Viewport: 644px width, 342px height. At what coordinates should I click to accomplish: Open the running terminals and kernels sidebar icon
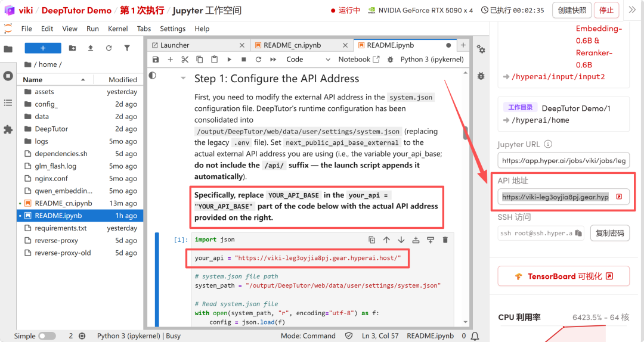pos(8,76)
